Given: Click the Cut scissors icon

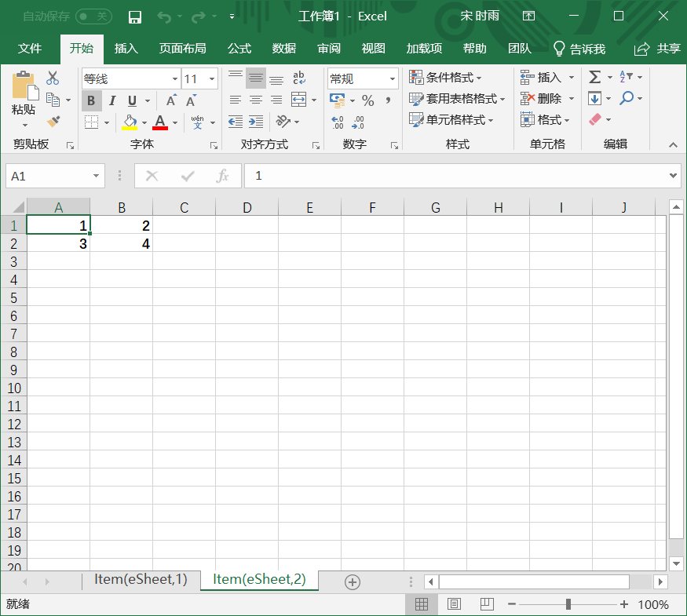Looking at the screenshot, I should coord(53,78).
